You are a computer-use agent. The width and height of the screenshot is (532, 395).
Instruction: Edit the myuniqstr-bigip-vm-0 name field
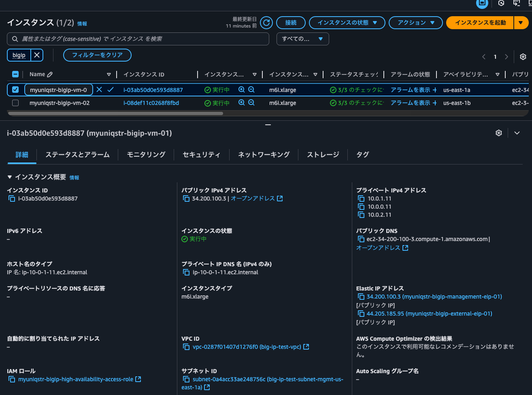coord(59,90)
